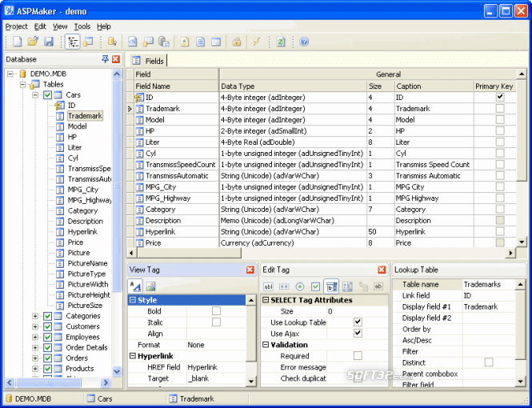Click the 'Currency (adCurrency)' data type cell

click(x=293, y=243)
